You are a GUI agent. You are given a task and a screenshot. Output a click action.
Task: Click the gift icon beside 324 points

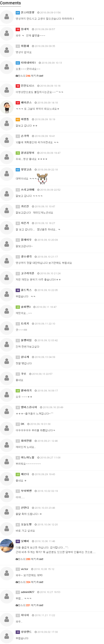pos(17,582)
